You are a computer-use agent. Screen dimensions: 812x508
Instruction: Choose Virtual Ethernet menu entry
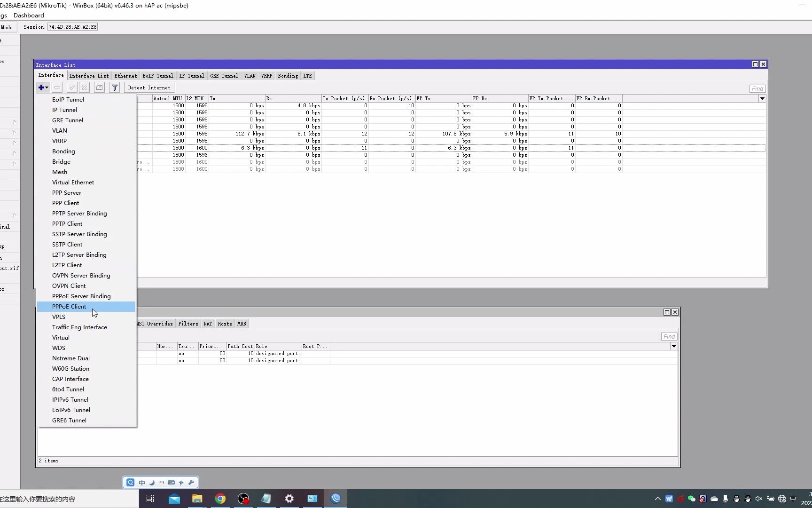pos(86,183)
